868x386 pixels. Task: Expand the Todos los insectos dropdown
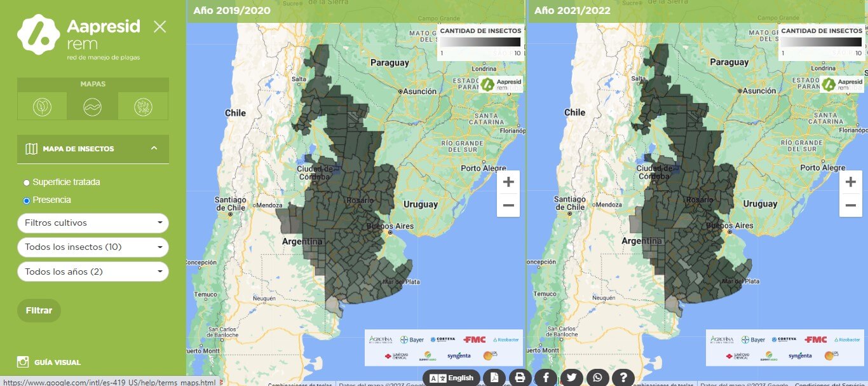click(93, 247)
